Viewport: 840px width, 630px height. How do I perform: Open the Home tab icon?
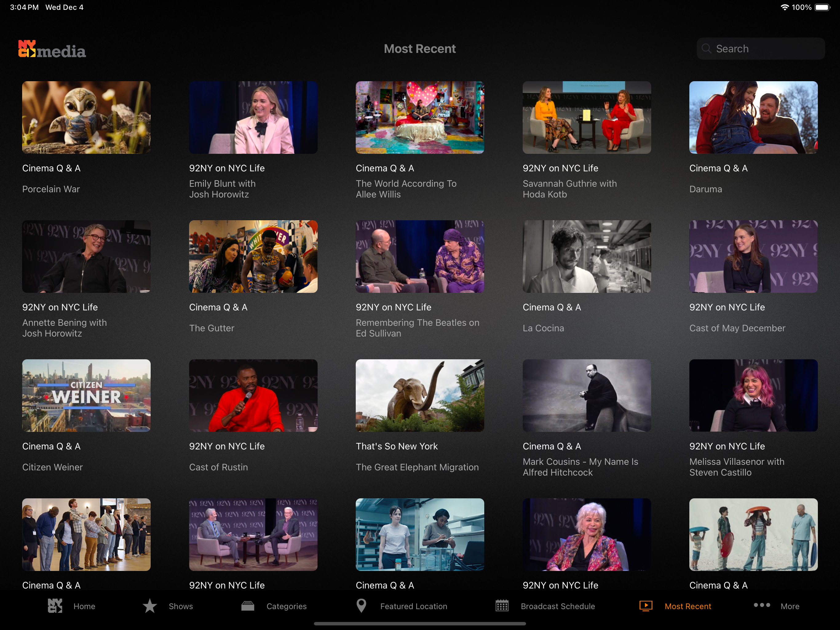coord(55,606)
